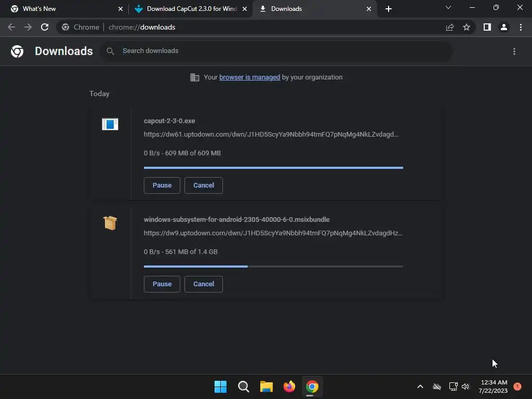Close the Downloads tab
Image resolution: width=532 pixels, height=399 pixels.
click(x=369, y=9)
